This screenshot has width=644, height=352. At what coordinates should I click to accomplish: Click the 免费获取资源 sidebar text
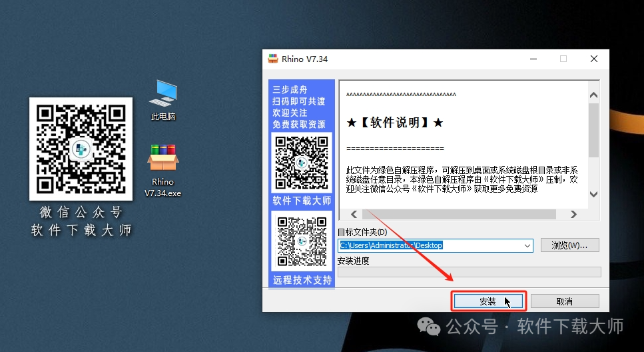[x=299, y=124]
